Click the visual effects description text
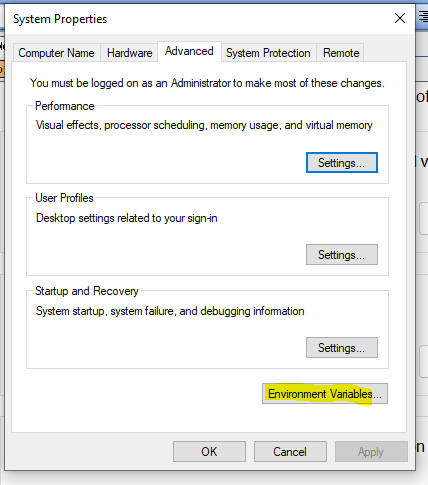The image size is (428, 485). pos(204,125)
